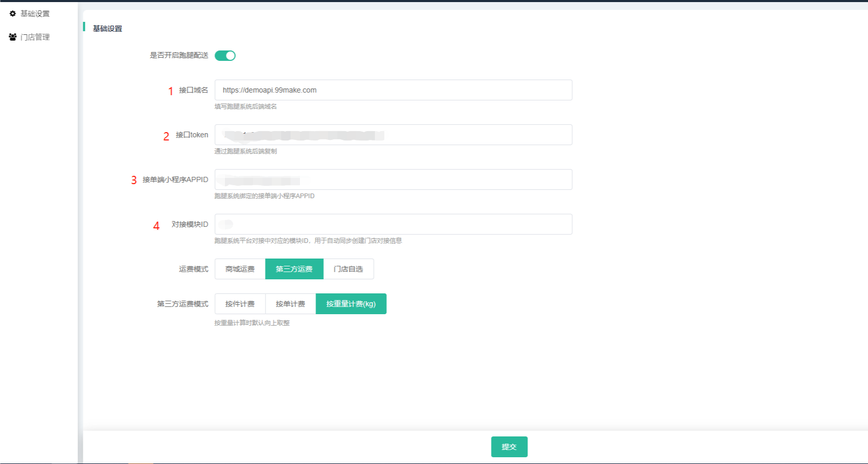Click the 是否开启跑腿配送 label text
The height and width of the screenshot is (464, 868).
point(179,55)
